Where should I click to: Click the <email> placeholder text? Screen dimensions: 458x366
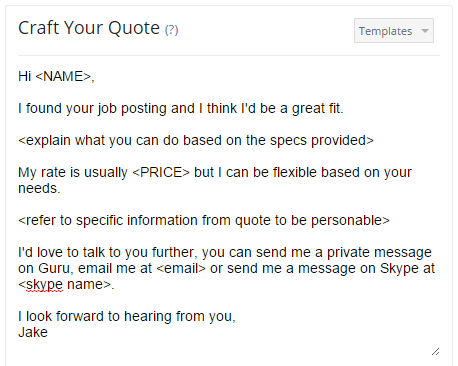(x=181, y=268)
